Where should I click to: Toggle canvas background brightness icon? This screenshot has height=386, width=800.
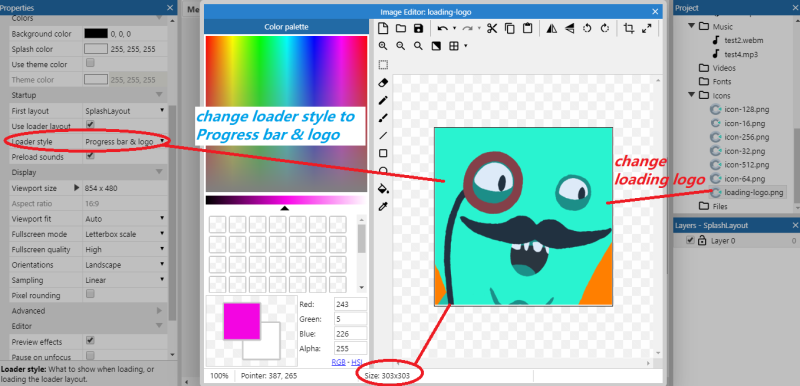coord(436,46)
